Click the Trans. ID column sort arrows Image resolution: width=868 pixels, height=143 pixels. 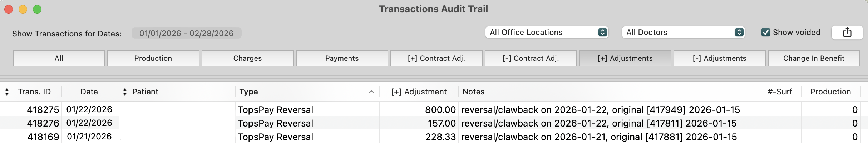(x=7, y=92)
